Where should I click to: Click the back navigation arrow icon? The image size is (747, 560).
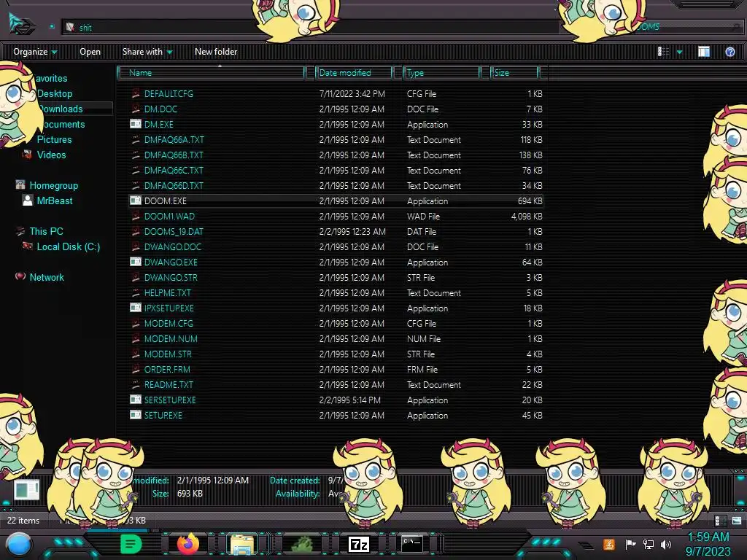click(21, 25)
